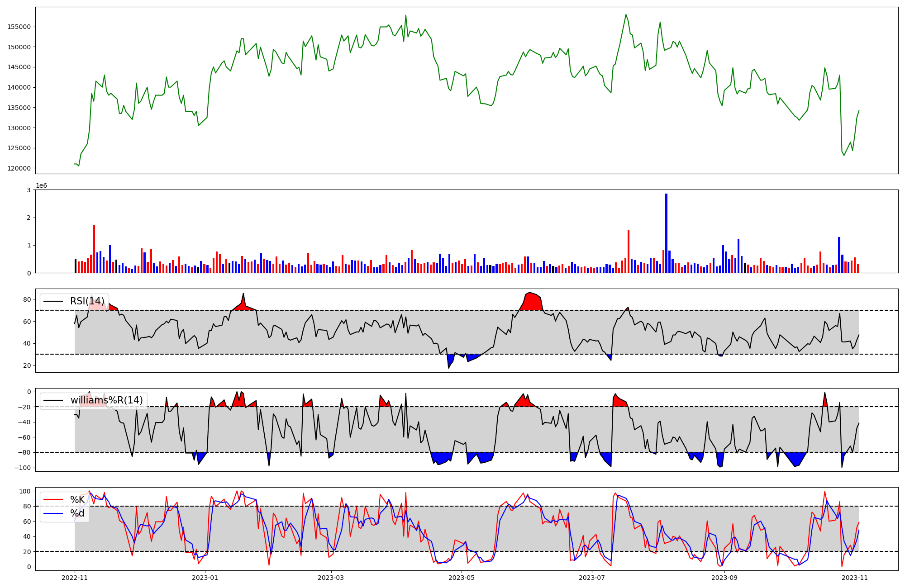Click the 2022-11 x-axis date label
Viewport: 905px width, 588px height.
[75, 578]
